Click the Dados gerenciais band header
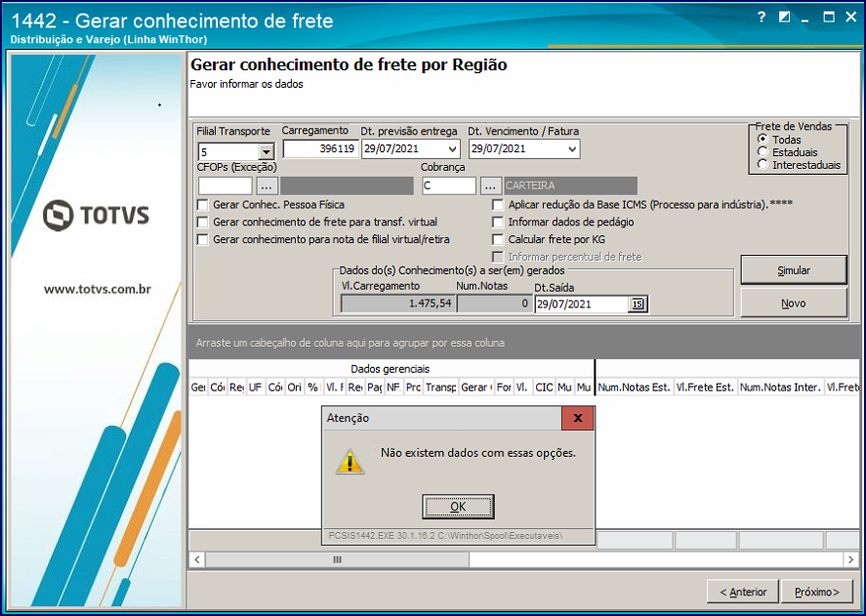Viewport: 866px width, 616px height. click(x=391, y=369)
